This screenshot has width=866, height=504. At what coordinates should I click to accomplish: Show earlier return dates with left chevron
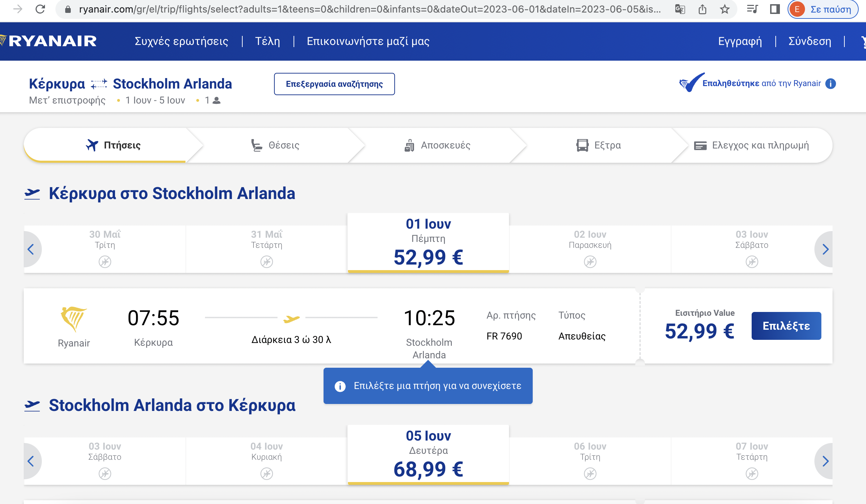(x=31, y=461)
